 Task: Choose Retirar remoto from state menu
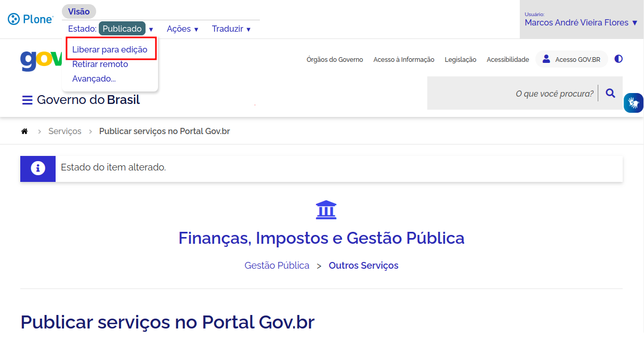click(100, 64)
